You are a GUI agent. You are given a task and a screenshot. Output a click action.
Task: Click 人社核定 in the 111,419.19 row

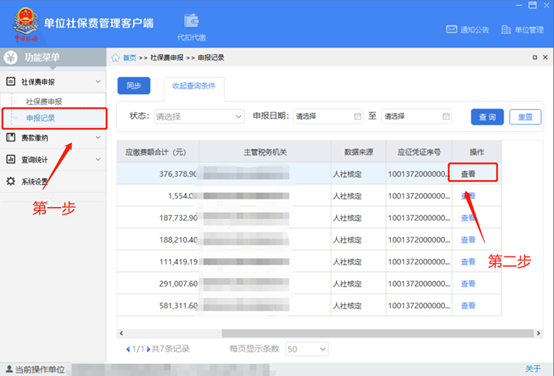347,262
